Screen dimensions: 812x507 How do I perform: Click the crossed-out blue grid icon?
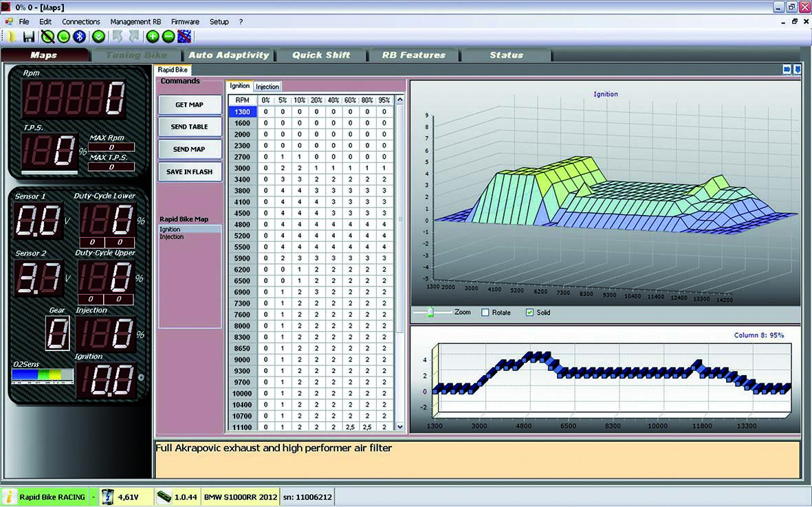(184, 36)
